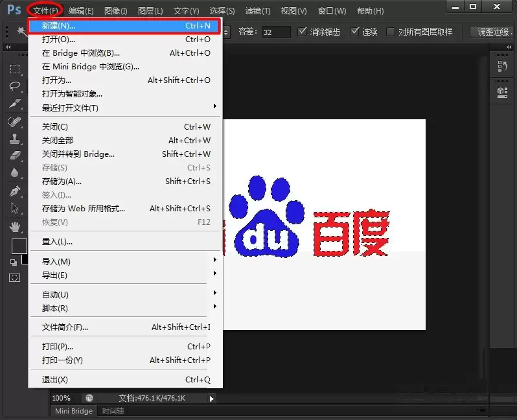Open the 选择(S) menu

222,11
